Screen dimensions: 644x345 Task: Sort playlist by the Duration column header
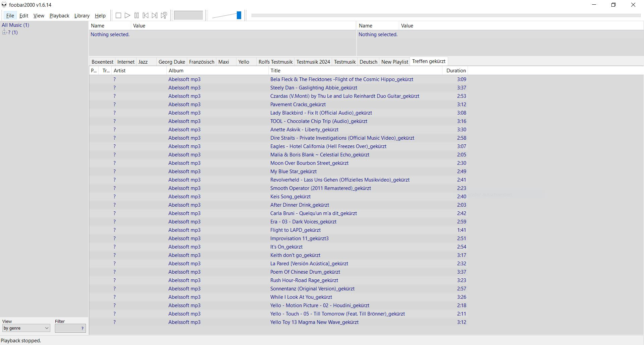point(456,71)
